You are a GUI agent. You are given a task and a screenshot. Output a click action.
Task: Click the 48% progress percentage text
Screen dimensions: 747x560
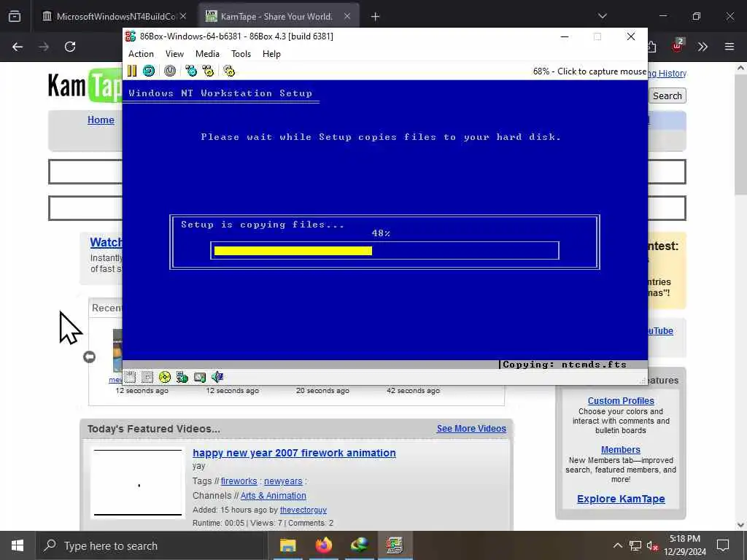pyautogui.click(x=381, y=233)
